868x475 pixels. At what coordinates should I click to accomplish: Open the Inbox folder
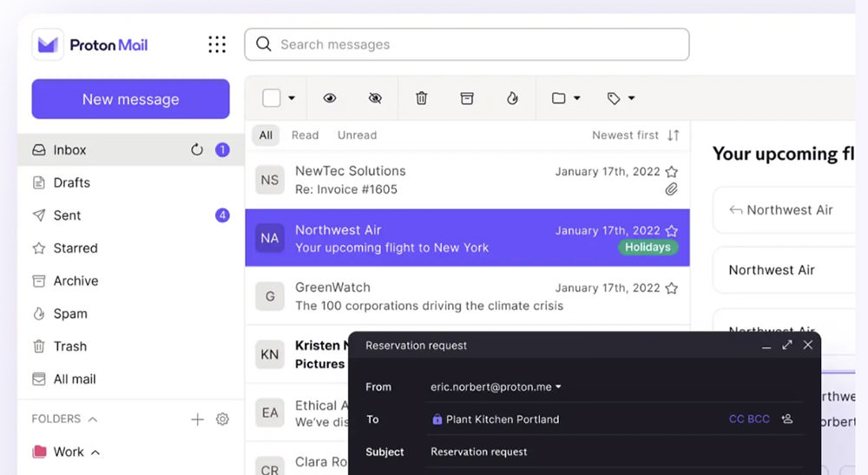pyautogui.click(x=131, y=150)
